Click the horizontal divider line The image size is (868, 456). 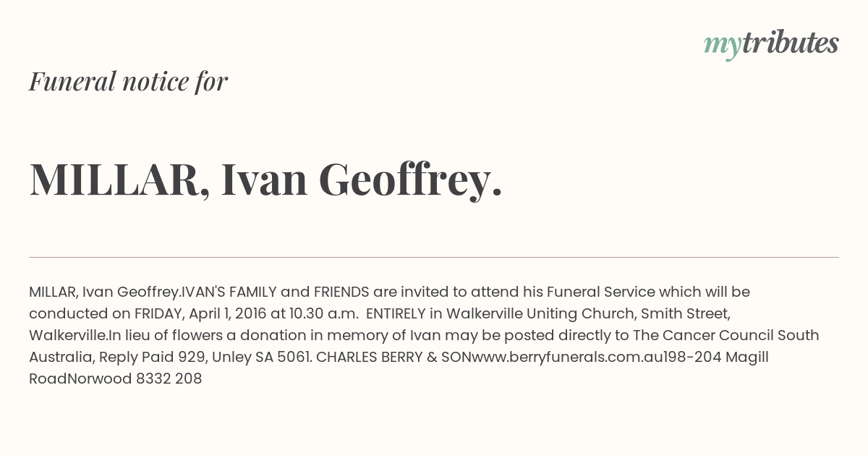point(434,257)
